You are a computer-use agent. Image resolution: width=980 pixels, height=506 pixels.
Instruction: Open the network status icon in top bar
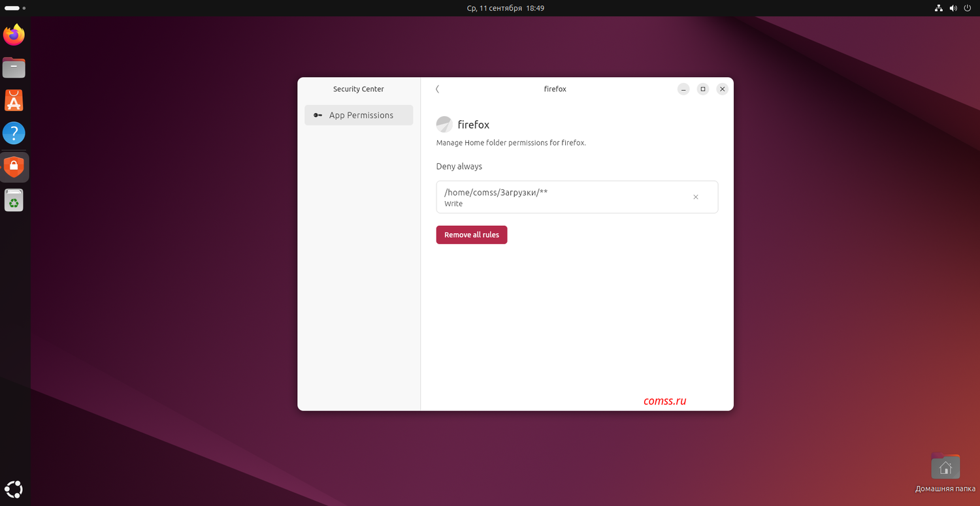tap(938, 8)
